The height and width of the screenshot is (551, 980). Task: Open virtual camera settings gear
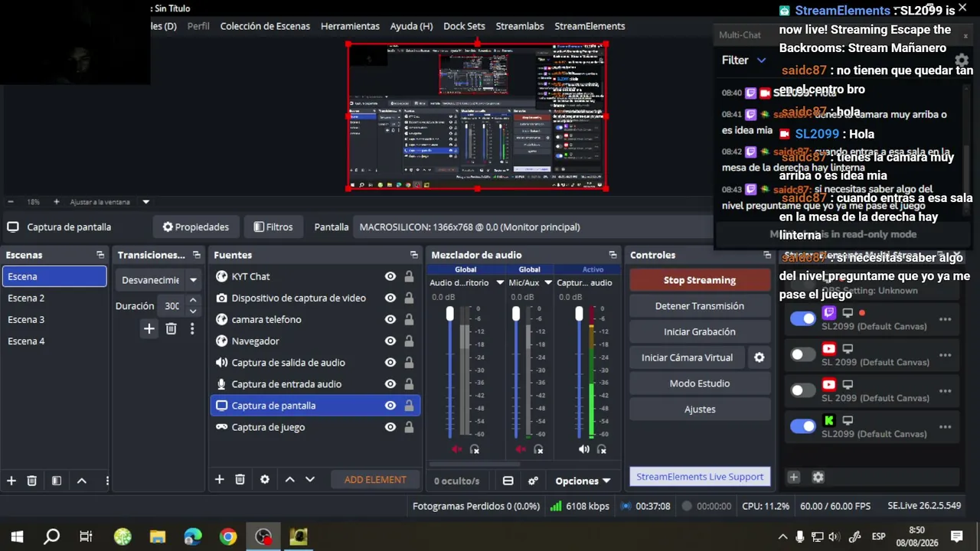pyautogui.click(x=759, y=357)
